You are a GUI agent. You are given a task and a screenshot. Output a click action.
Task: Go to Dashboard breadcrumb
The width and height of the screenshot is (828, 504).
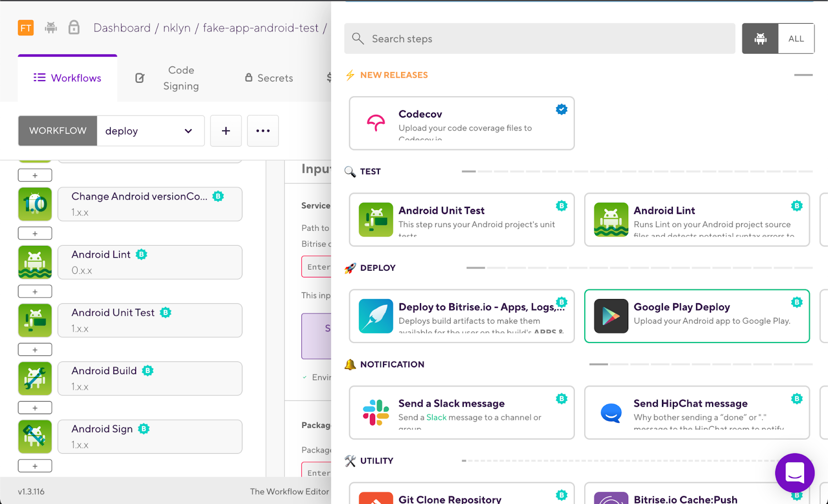[122, 28]
